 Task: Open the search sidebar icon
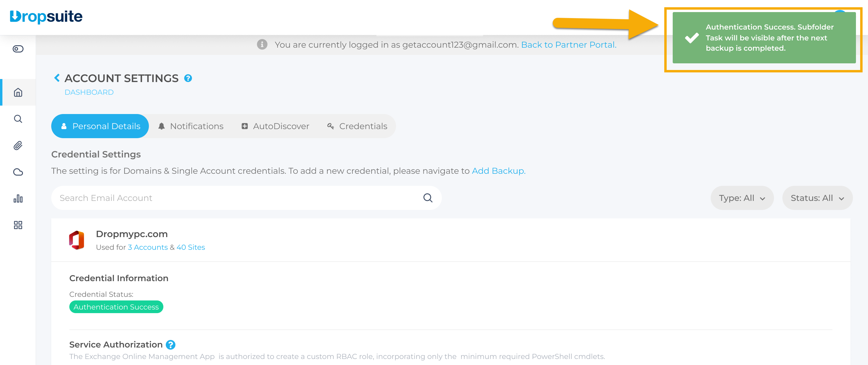(18, 119)
